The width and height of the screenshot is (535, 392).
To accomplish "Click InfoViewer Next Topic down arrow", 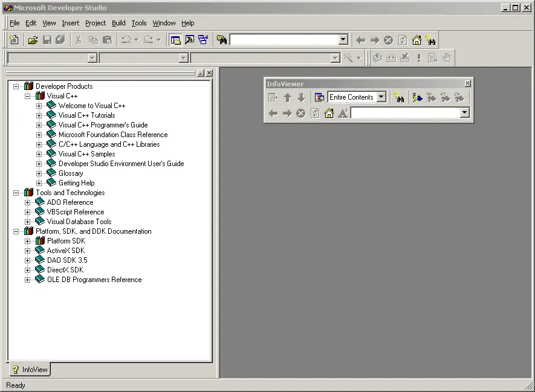I will tap(301, 98).
